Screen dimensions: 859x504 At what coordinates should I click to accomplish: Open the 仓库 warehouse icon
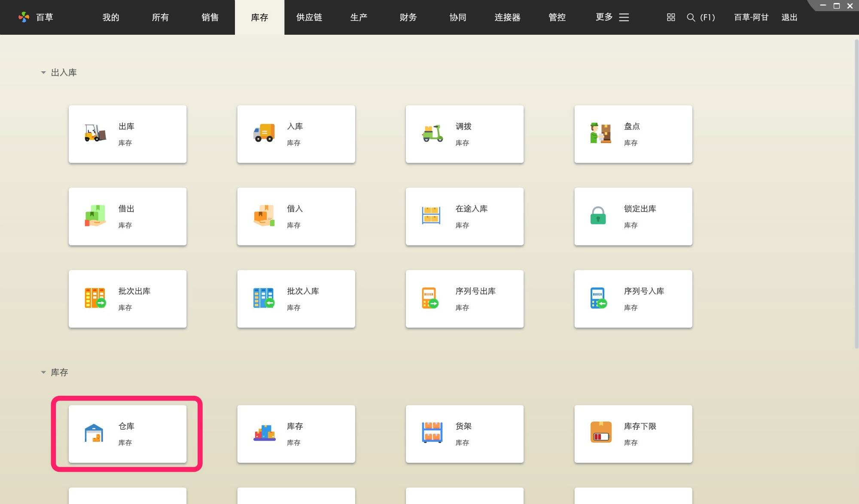94,433
